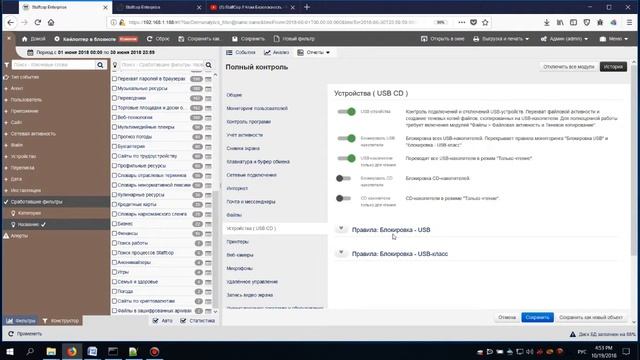Click the Отмена button

(x=507, y=317)
